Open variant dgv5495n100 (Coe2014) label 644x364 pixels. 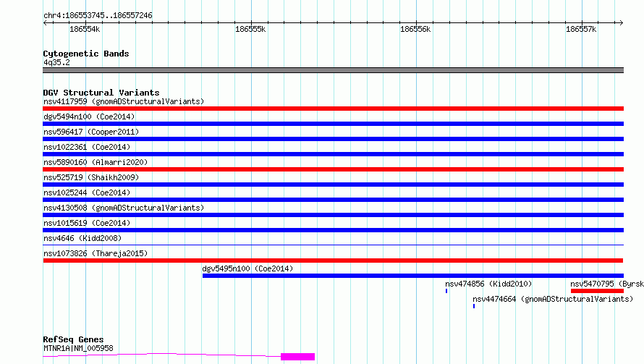[x=247, y=268]
